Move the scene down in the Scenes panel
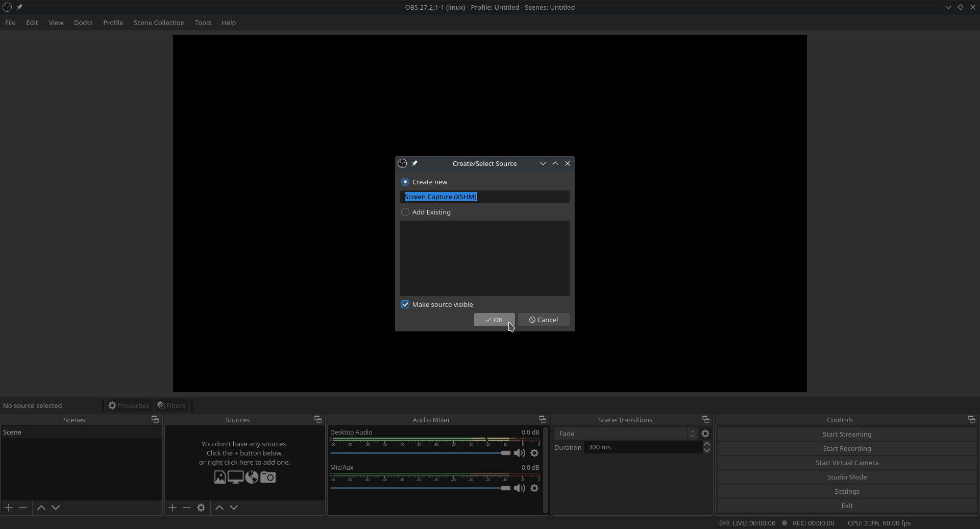This screenshot has height=529, width=980. [x=56, y=508]
